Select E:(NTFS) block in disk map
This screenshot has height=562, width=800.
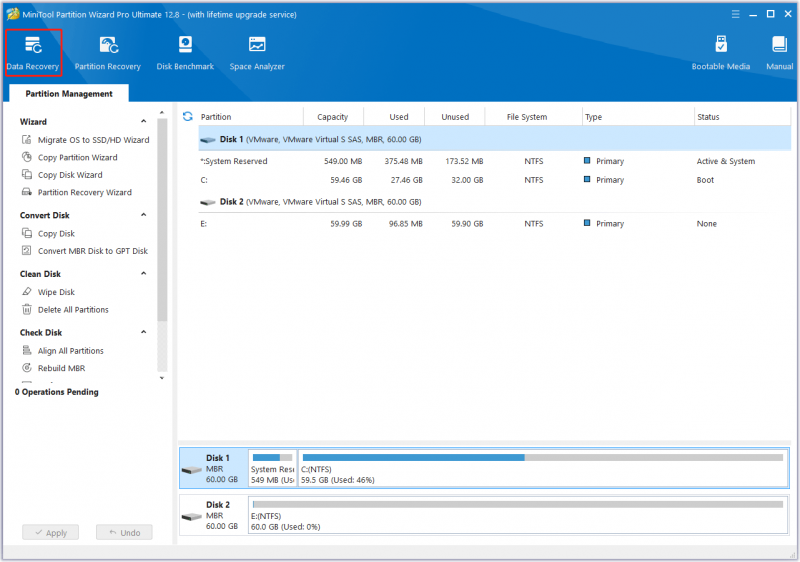(x=518, y=515)
